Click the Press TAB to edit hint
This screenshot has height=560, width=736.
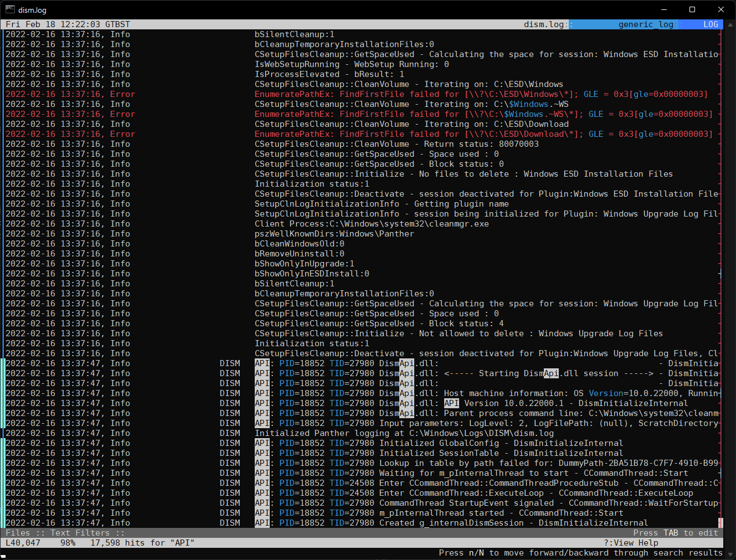pyautogui.click(x=677, y=532)
